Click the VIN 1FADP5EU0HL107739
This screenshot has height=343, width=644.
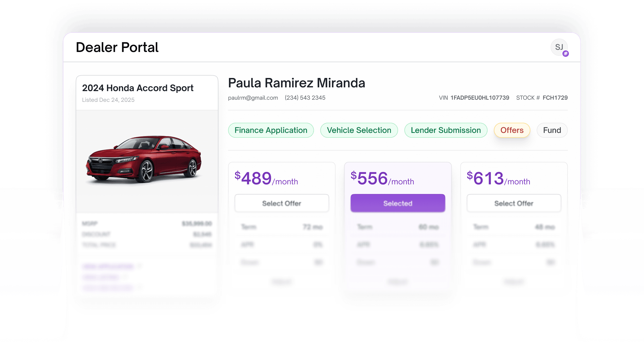click(x=480, y=98)
